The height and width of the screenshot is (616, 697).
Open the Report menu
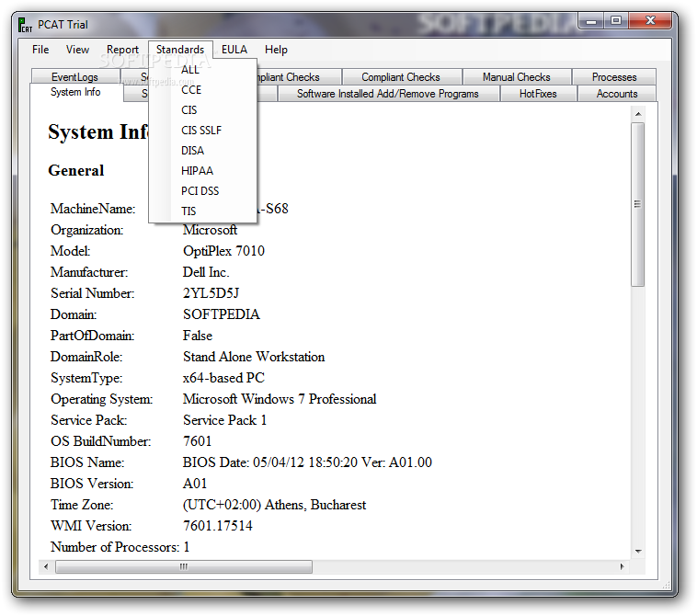coord(122,50)
